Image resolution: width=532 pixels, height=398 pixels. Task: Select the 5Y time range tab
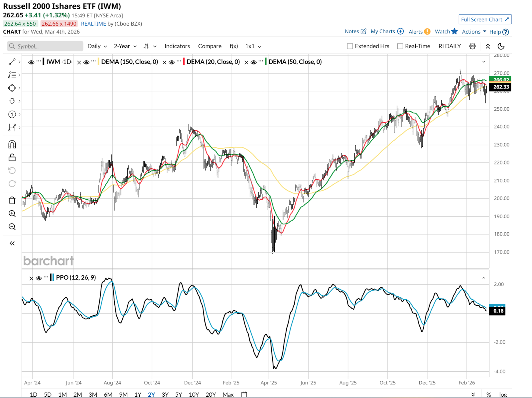[x=179, y=394]
